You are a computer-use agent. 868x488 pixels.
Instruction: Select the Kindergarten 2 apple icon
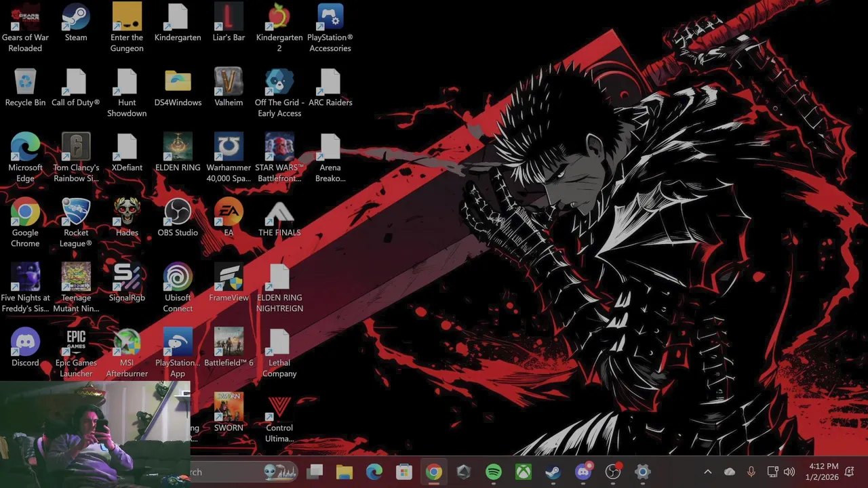pos(279,28)
